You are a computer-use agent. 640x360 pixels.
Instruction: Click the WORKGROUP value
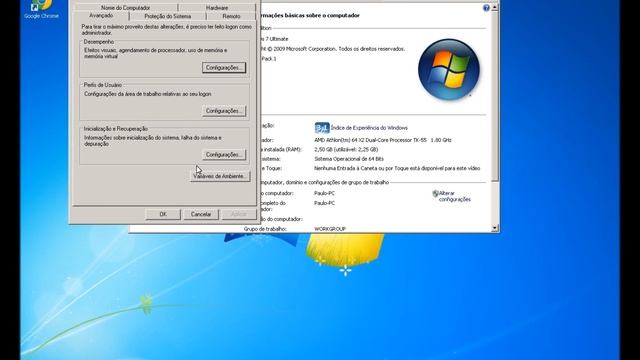(x=330, y=229)
